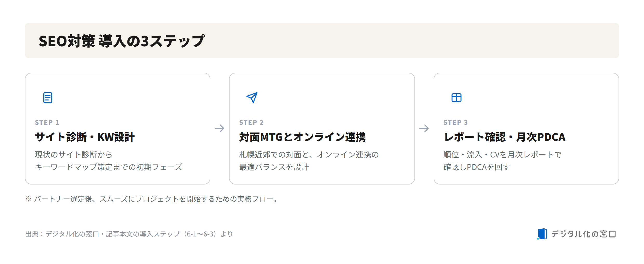Click the 確認しPDCAを回す text line

[x=477, y=167]
